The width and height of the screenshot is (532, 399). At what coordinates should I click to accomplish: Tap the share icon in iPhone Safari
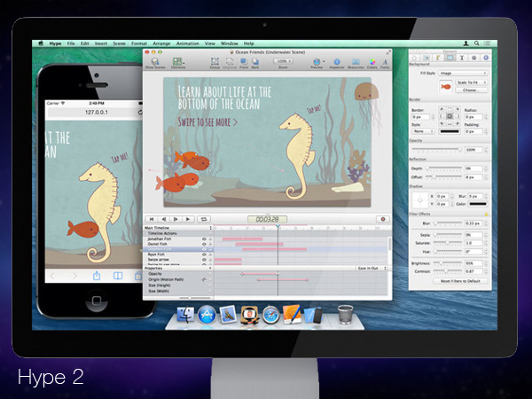coord(97,276)
